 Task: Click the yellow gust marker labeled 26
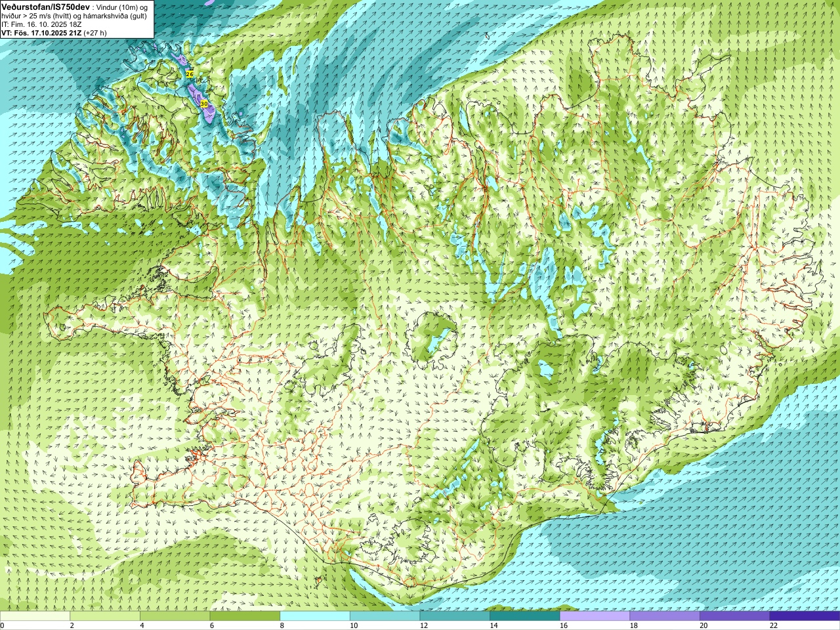(x=190, y=75)
